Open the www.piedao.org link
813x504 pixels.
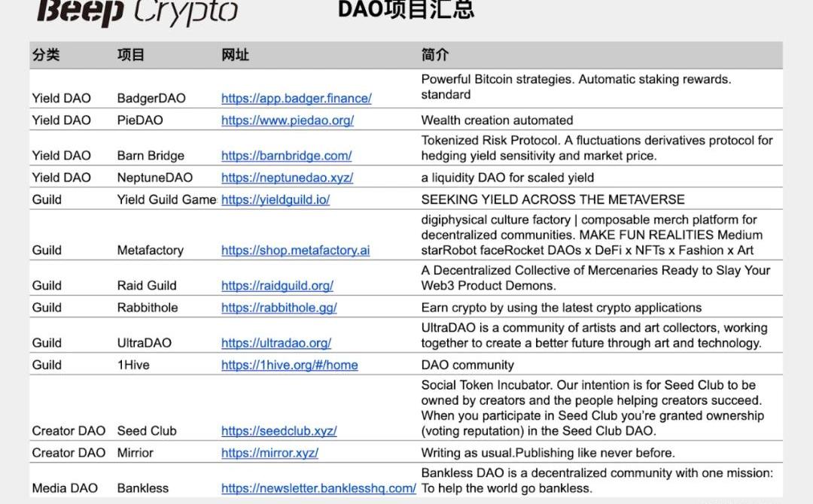[287, 120]
